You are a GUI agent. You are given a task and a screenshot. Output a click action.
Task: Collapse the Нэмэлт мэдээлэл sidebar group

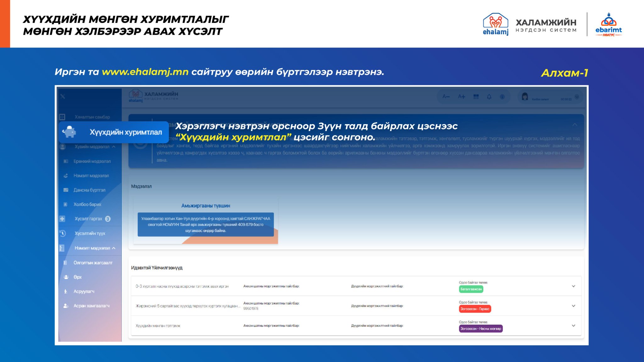click(x=114, y=248)
